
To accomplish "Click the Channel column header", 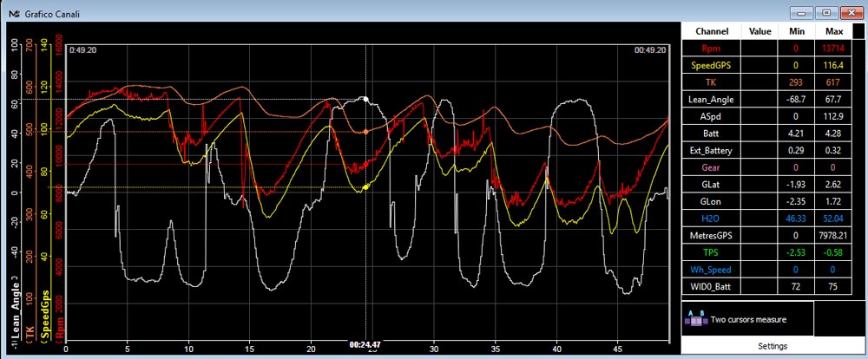I will coord(712,31).
